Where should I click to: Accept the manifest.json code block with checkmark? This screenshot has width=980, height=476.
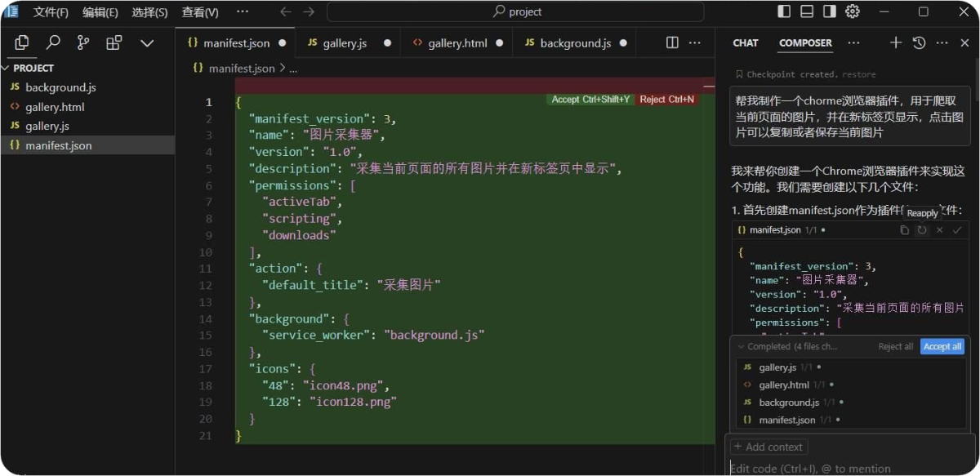957,230
